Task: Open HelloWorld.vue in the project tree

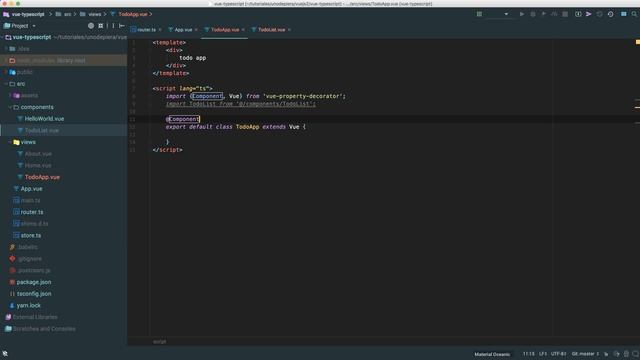Action: (x=44, y=119)
